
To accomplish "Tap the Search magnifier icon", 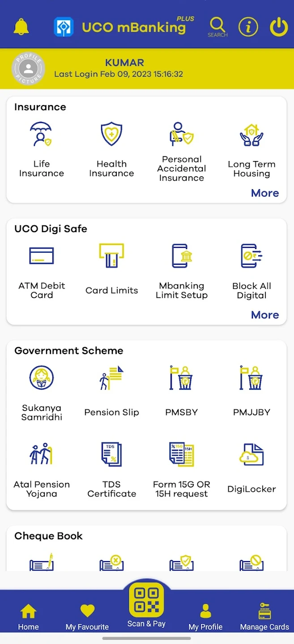I will point(217,26).
